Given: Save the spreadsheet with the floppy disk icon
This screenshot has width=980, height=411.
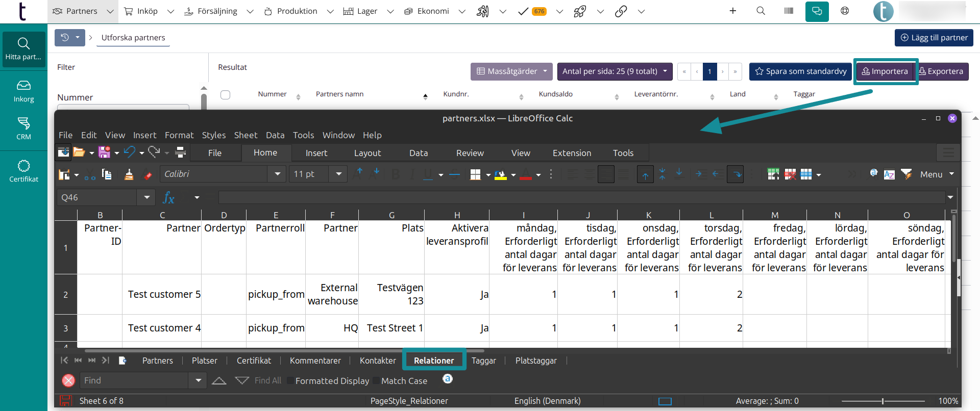Looking at the screenshot, I should 104,152.
